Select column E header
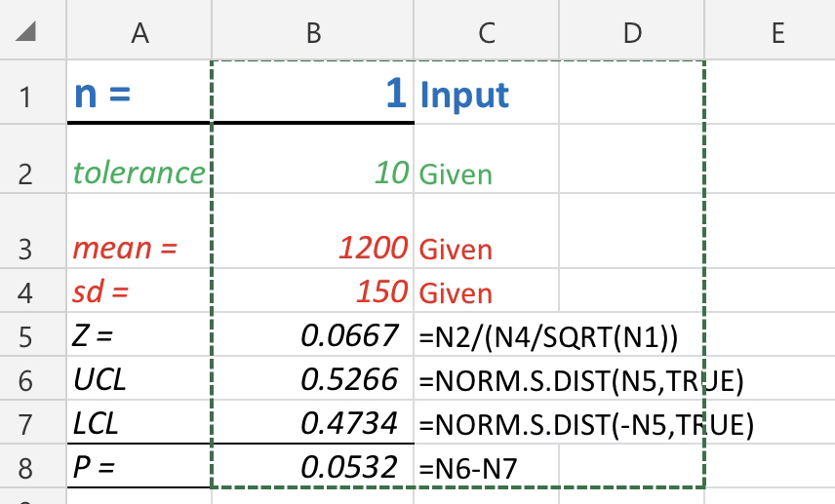Viewport: 835px width, 504px height. tap(770, 30)
